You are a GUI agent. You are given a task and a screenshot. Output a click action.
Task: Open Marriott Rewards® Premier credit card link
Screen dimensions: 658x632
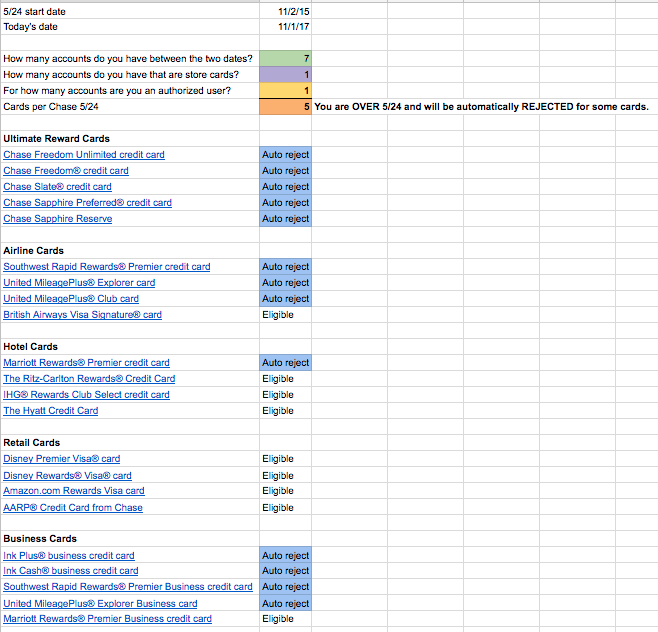pos(86,363)
